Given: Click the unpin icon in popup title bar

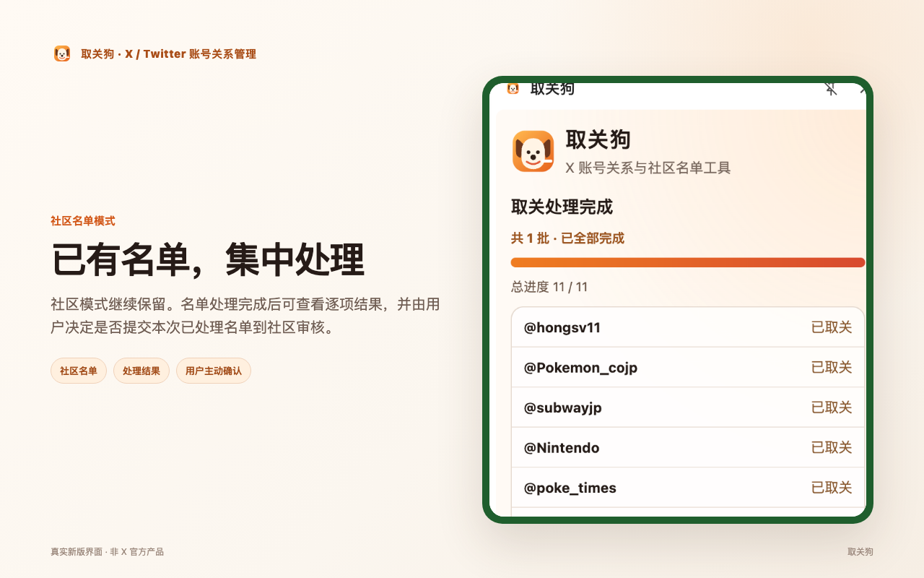Looking at the screenshot, I should 831,89.
